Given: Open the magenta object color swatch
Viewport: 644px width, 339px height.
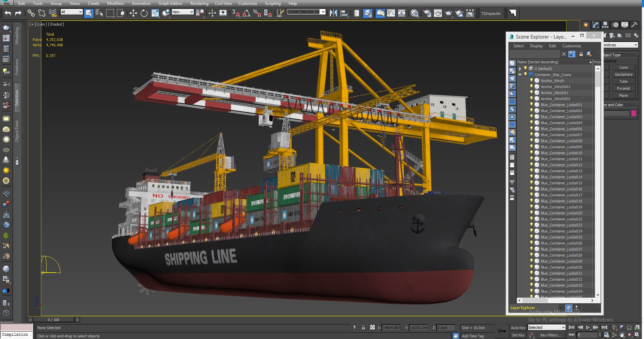Looking at the screenshot, I should [634, 113].
